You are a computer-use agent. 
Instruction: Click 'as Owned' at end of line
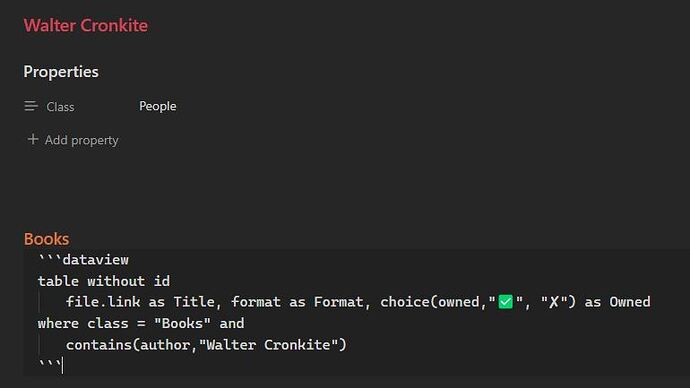617,302
